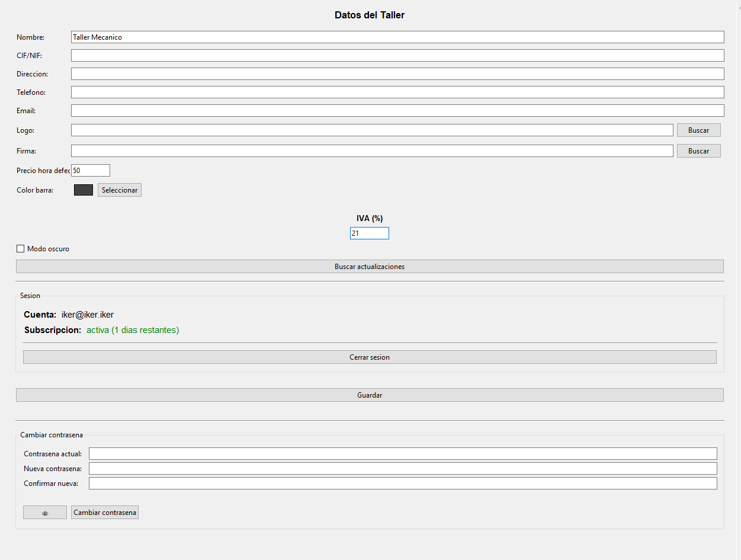Click into the Logo path field
Image resolution: width=741 pixels, height=560 pixels.
pos(372,130)
